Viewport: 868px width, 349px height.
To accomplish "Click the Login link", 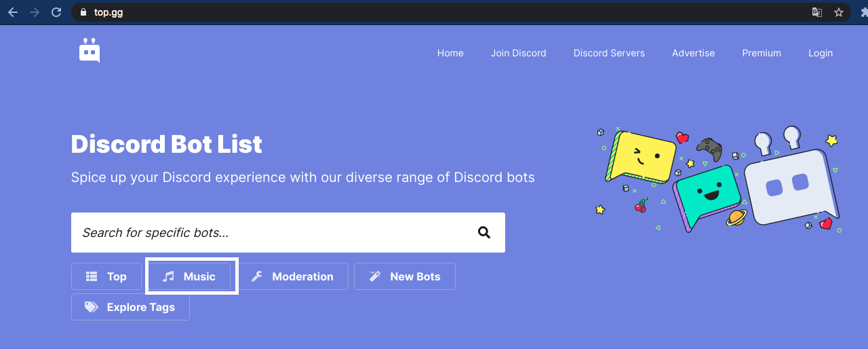I will 821,53.
